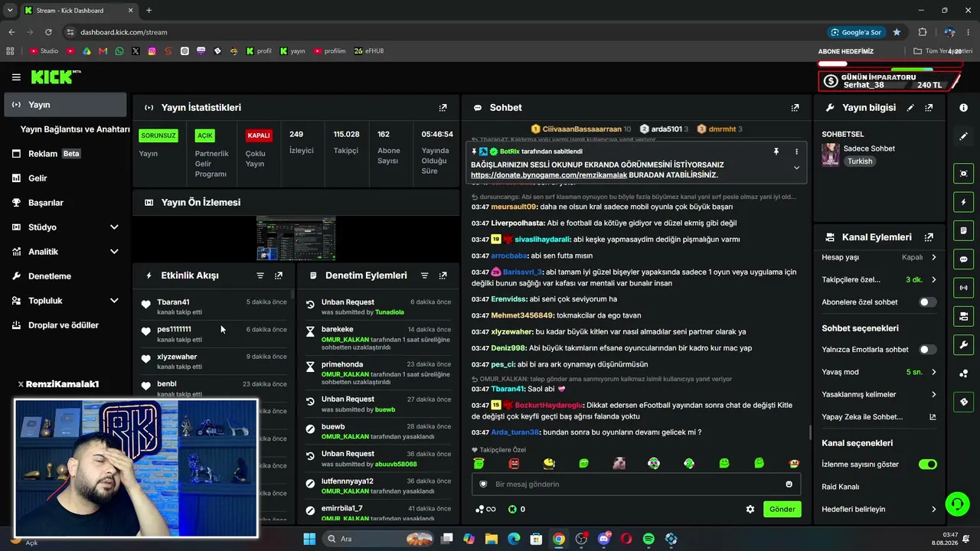980x551 pixels.
Task: Launch Opera from the taskbar
Action: pyautogui.click(x=626, y=539)
